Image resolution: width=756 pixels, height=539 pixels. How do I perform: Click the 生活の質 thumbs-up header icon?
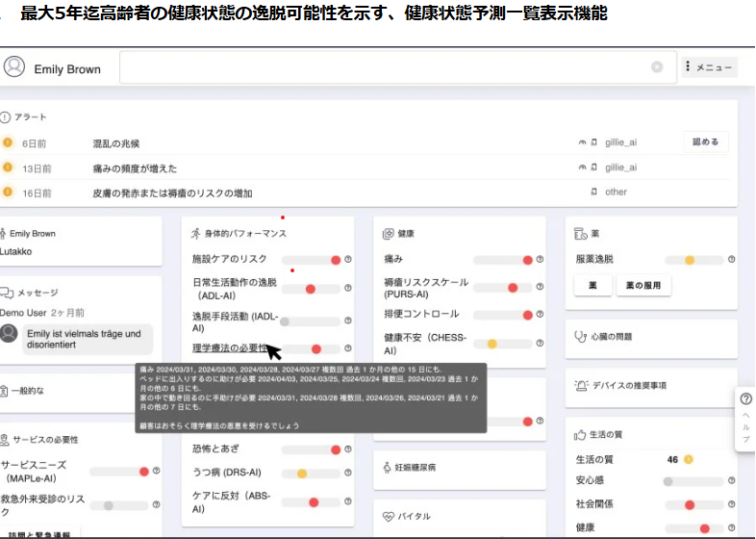[580, 435]
